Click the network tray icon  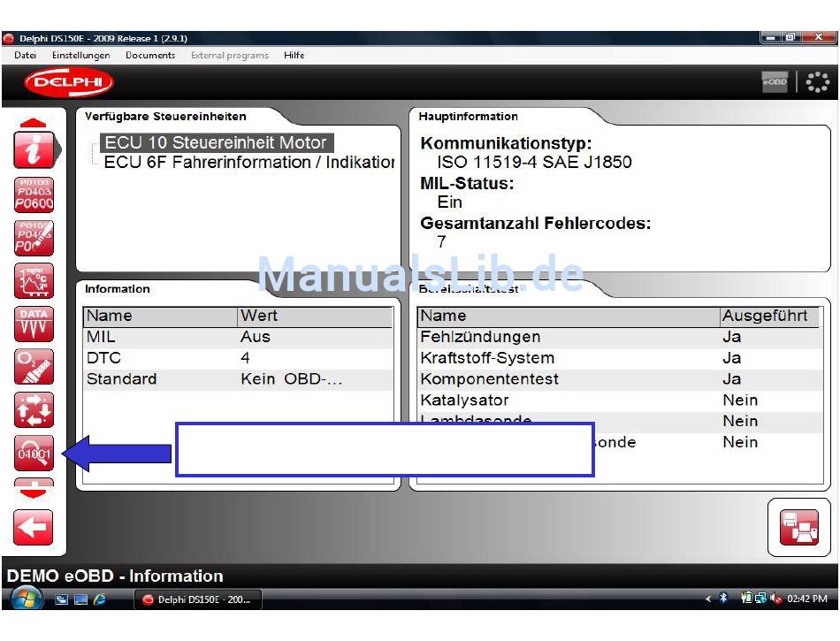(760, 599)
